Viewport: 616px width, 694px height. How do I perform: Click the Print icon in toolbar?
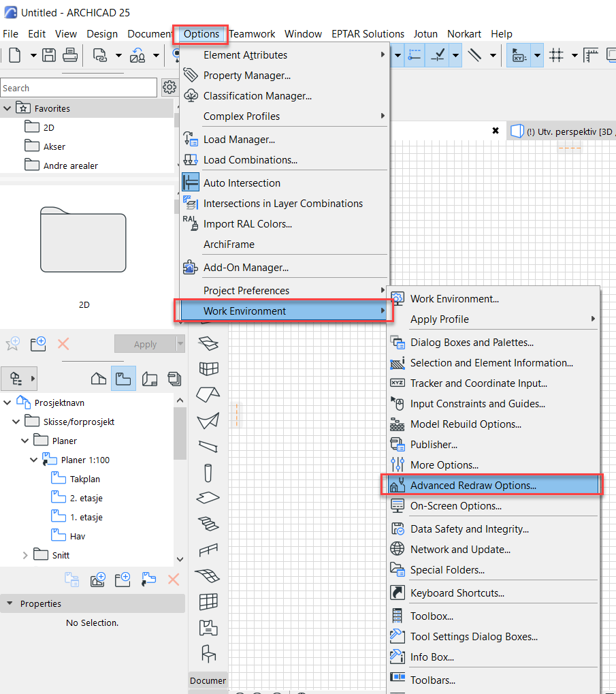click(x=70, y=55)
